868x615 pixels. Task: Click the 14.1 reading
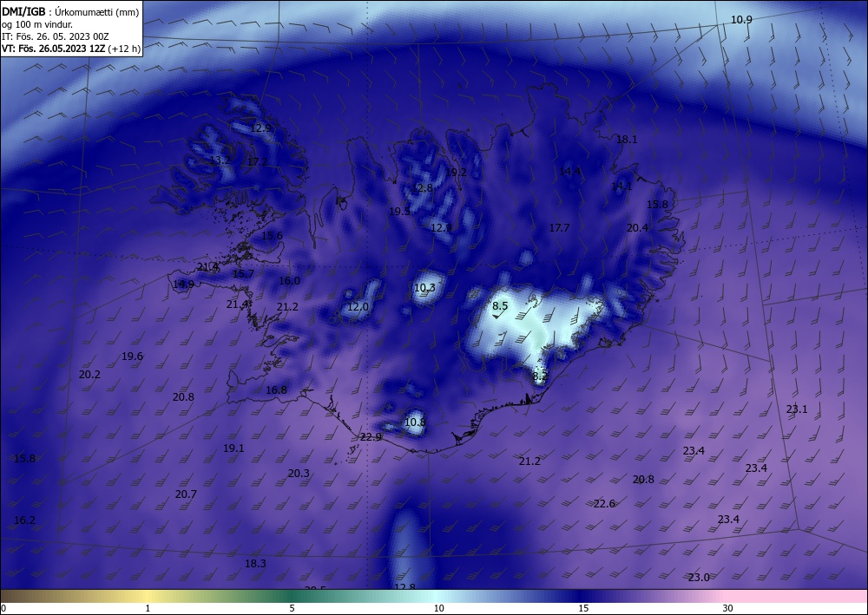(621, 186)
